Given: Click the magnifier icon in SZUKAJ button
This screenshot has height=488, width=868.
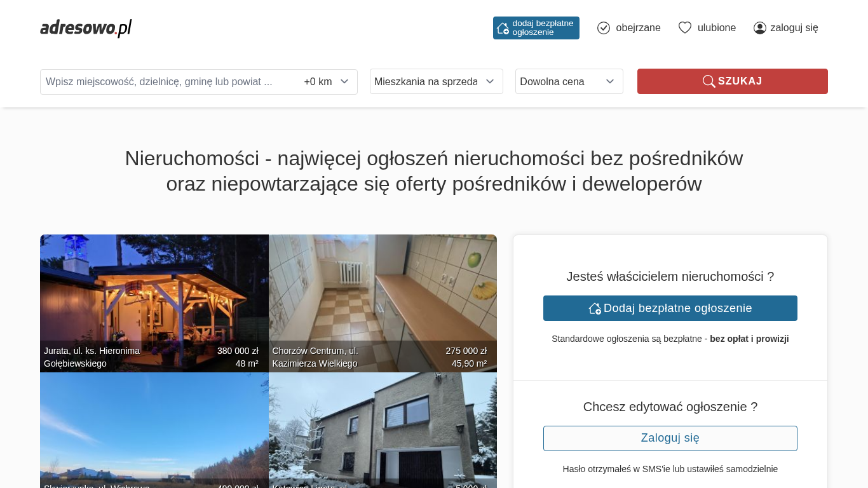Looking at the screenshot, I should tap(709, 81).
